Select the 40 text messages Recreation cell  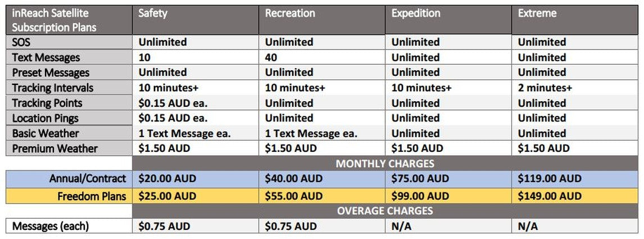tap(271, 57)
